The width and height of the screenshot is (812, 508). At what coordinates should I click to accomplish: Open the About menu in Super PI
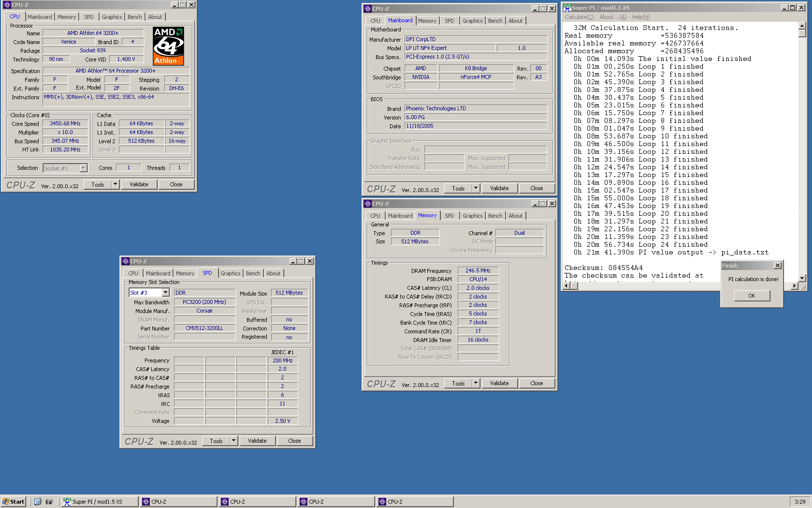[x=613, y=17]
